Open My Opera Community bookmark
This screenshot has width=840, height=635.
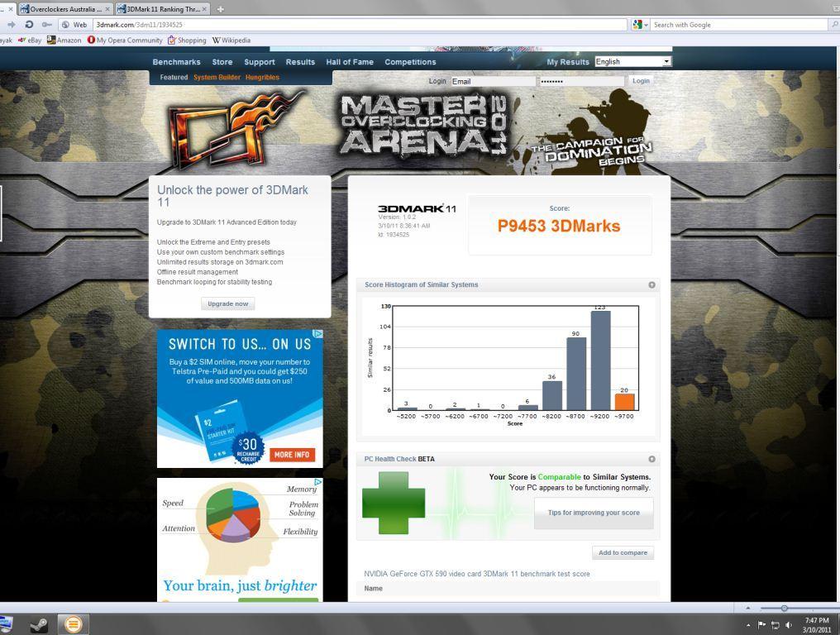[x=125, y=41]
